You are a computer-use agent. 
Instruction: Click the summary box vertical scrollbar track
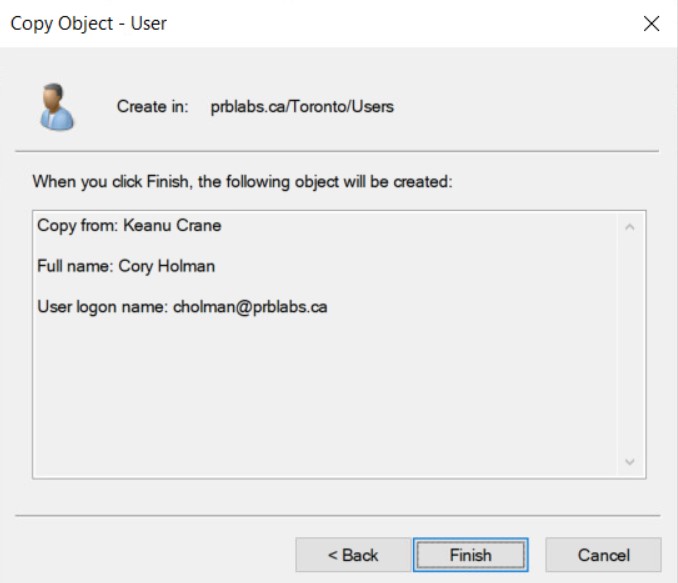[630, 345]
